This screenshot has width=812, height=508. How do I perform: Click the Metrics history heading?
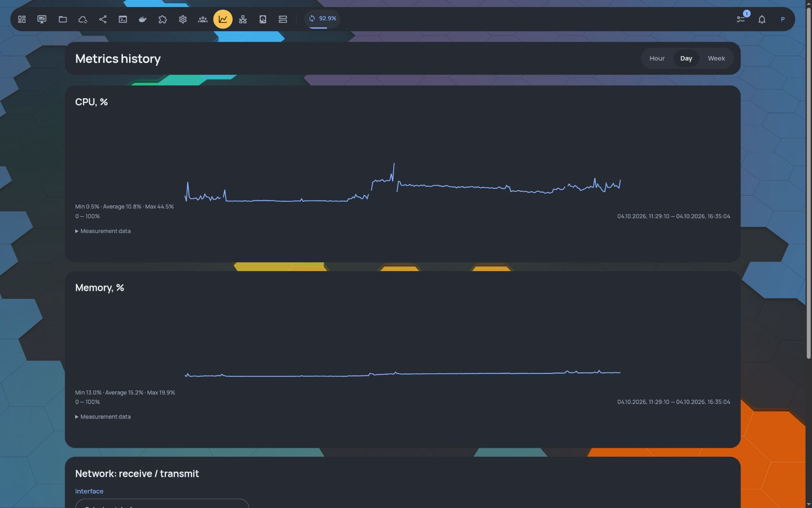point(118,59)
